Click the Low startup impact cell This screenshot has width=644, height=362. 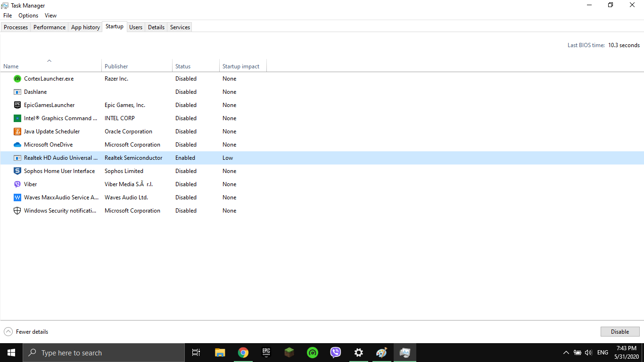(228, 158)
